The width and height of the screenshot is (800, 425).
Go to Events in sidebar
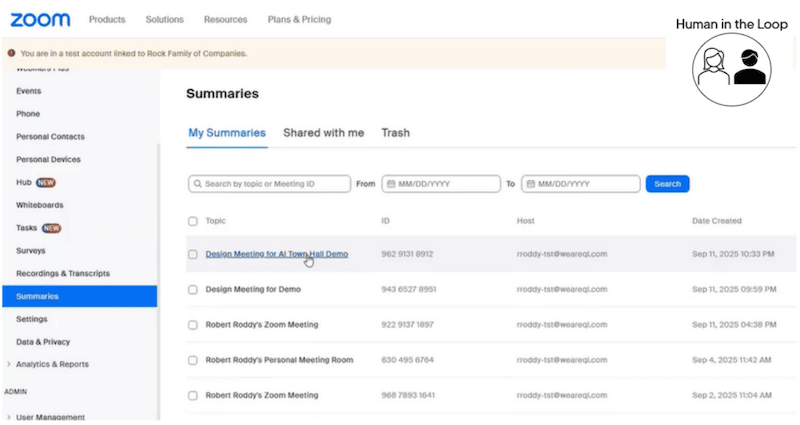tap(29, 91)
